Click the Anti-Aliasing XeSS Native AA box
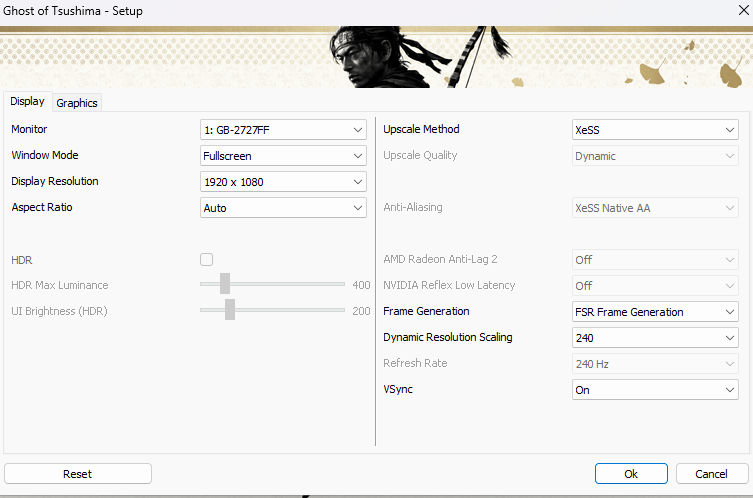The image size is (753, 498). [655, 207]
